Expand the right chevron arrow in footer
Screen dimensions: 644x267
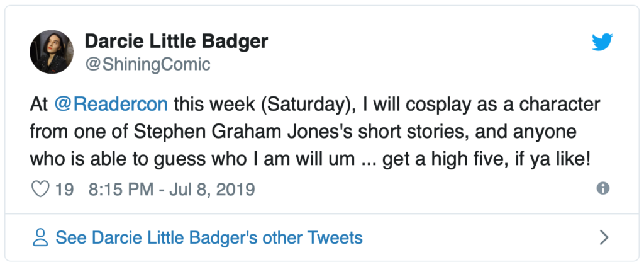(604, 237)
